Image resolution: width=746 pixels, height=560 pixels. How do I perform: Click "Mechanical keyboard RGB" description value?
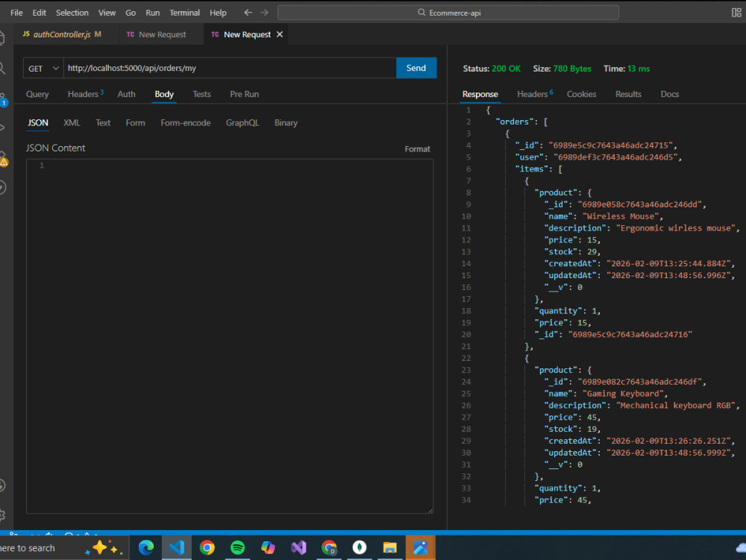coord(676,406)
